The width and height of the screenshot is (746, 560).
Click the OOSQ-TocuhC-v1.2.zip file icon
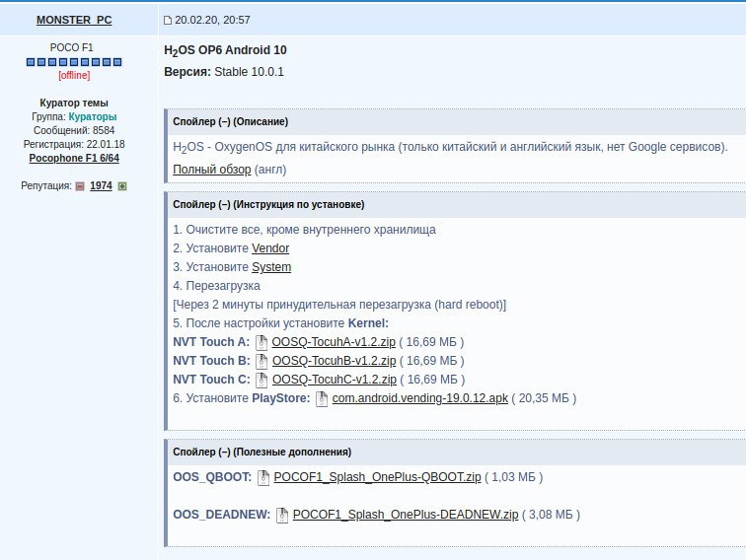261,380
